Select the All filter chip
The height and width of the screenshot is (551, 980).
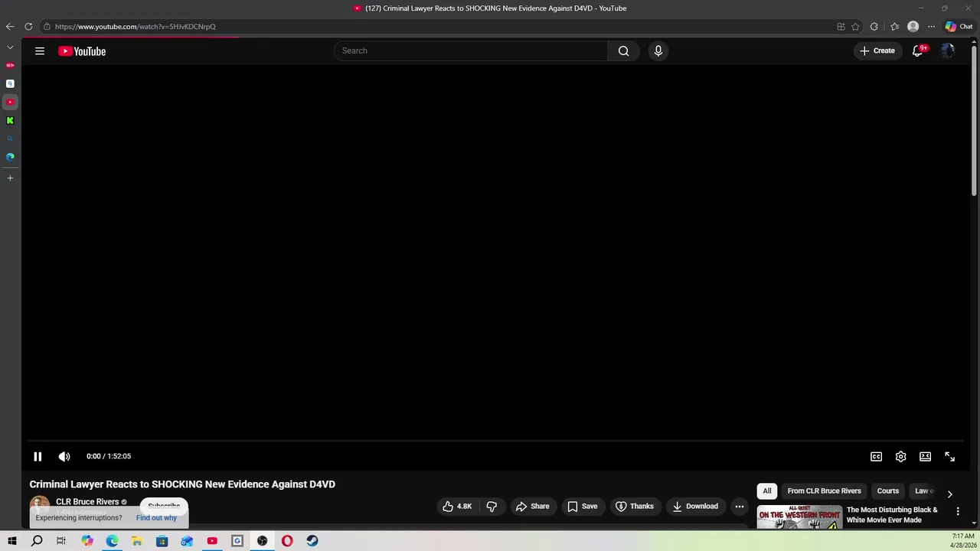767,491
